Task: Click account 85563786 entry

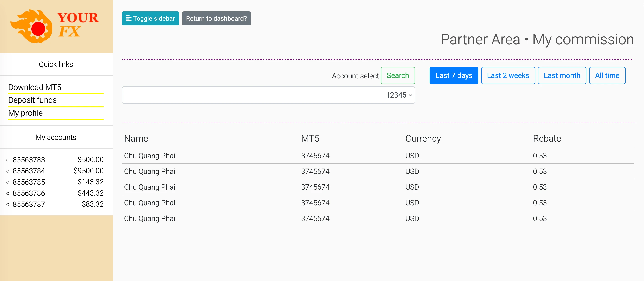Action: pyautogui.click(x=29, y=193)
